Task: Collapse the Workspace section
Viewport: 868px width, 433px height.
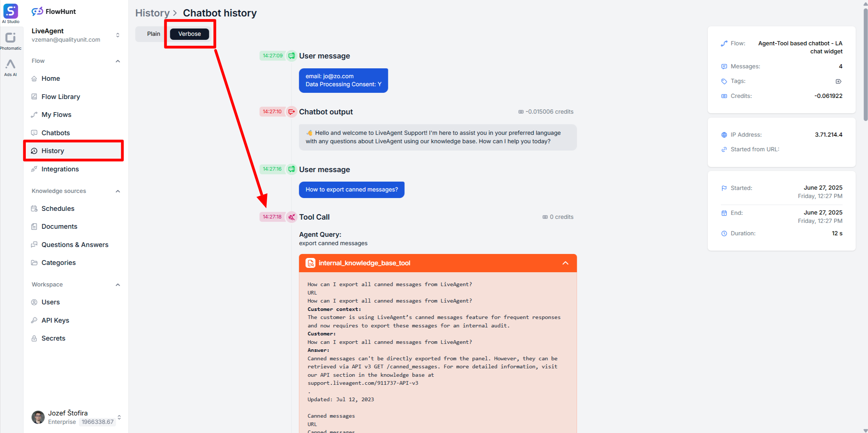Action: (118, 285)
